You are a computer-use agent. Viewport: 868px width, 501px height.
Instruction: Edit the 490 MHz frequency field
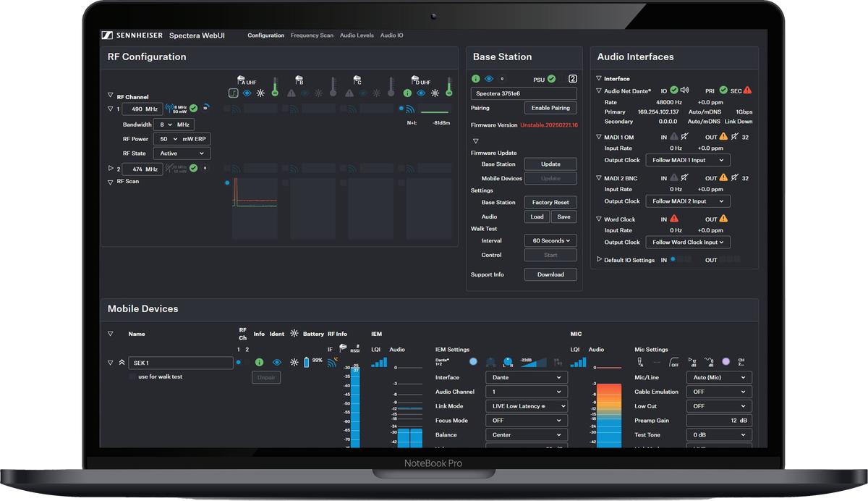tap(142, 109)
